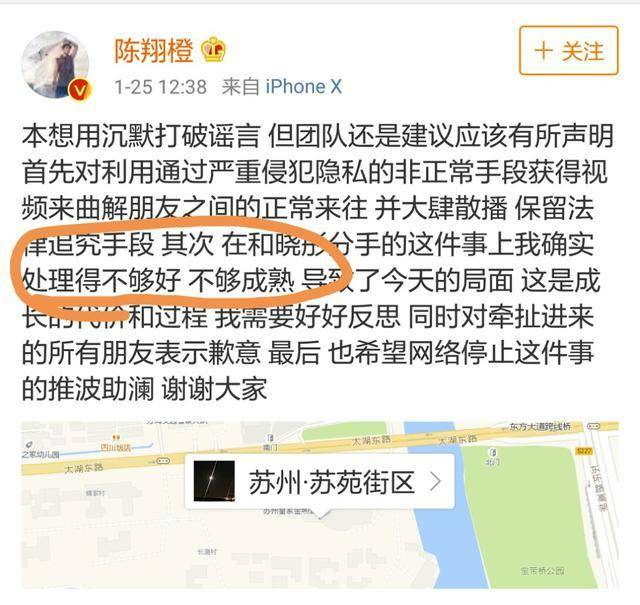Select the 北门 gate marker on map
Viewport: 640px width, 605px height.
493,456
